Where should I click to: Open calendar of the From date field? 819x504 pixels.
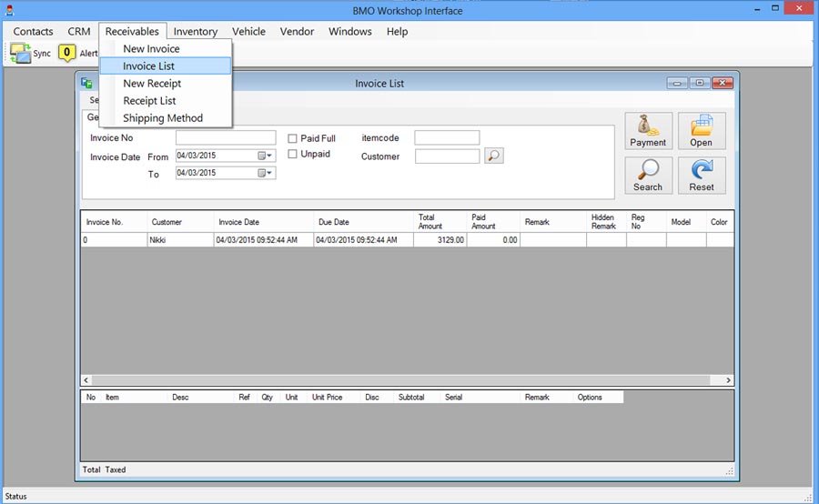pyautogui.click(x=266, y=156)
